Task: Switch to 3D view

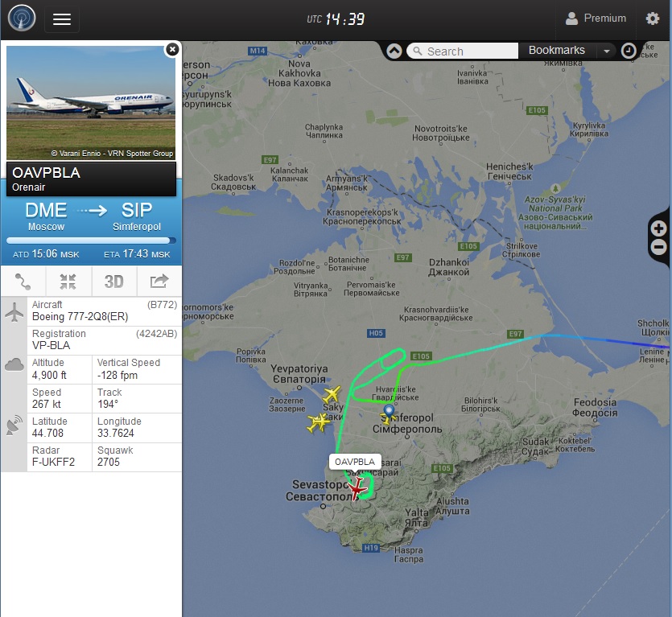Action: click(x=114, y=282)
